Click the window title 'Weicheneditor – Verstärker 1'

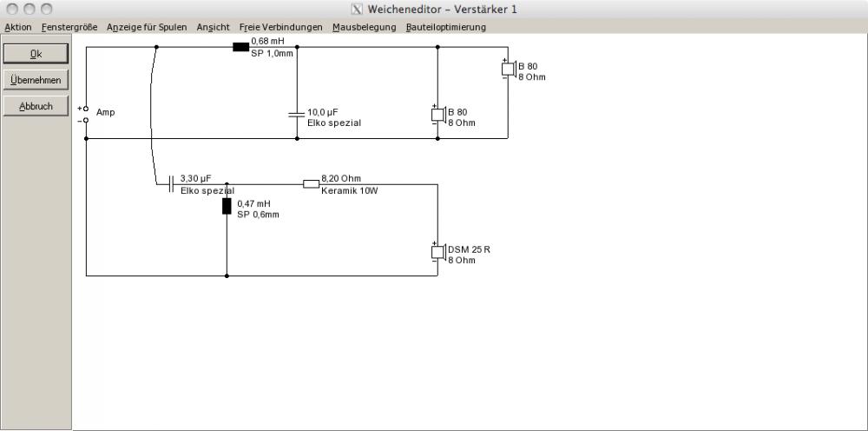tap(443, 9)
